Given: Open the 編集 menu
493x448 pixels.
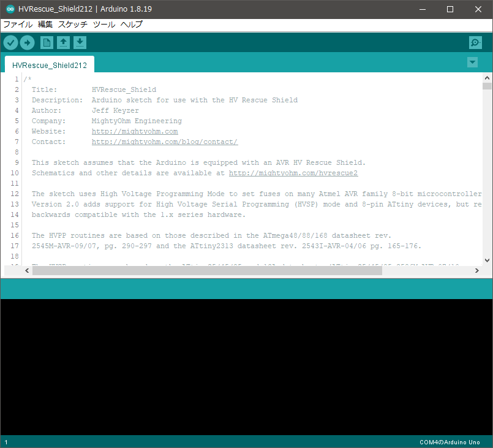Looking at the screenshot, I should (45, 25).
